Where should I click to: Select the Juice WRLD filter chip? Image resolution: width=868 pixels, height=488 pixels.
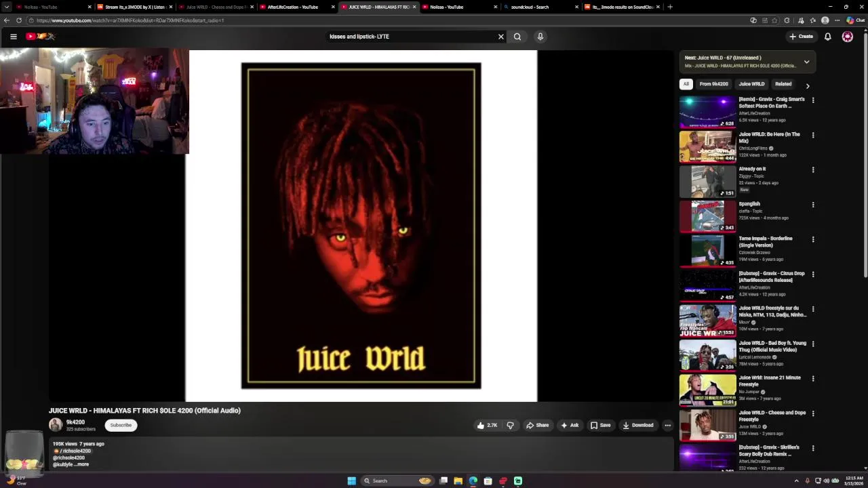(x=751, y=84)
